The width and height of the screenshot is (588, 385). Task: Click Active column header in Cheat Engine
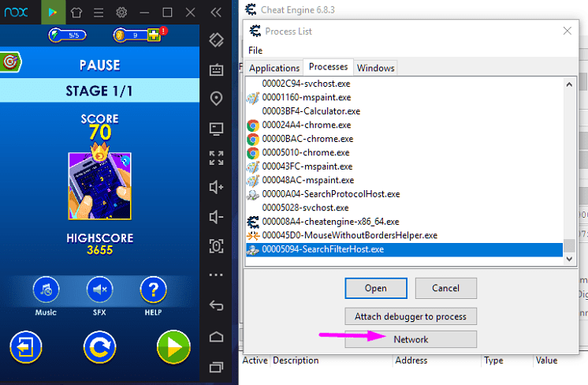click(x=255, y=361)
